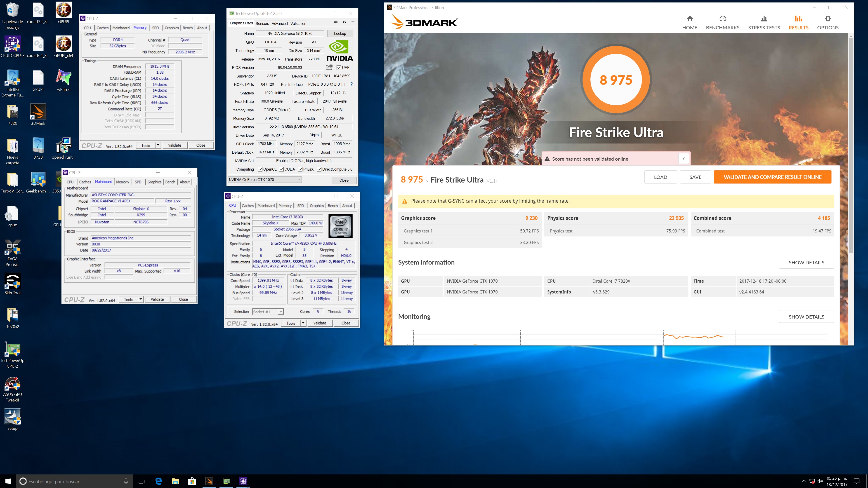Select the SPD tab in CPU-Z Memory window

coord(155,28)
